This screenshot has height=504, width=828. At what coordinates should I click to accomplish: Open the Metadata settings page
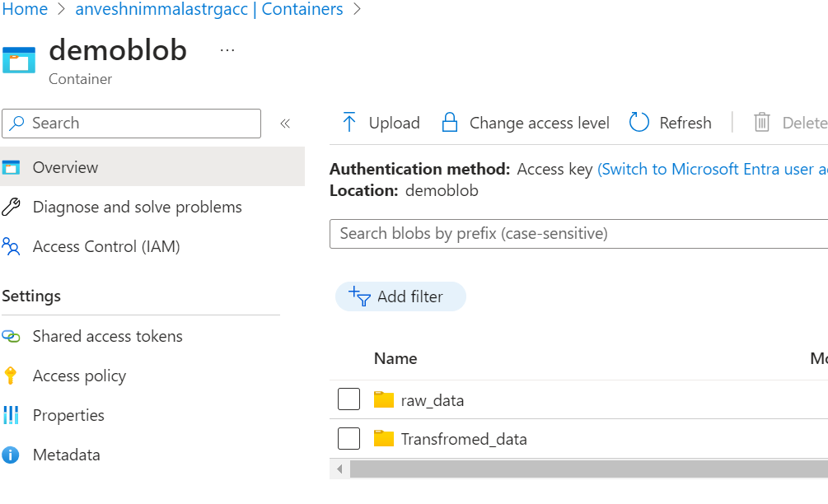(67, 455)
